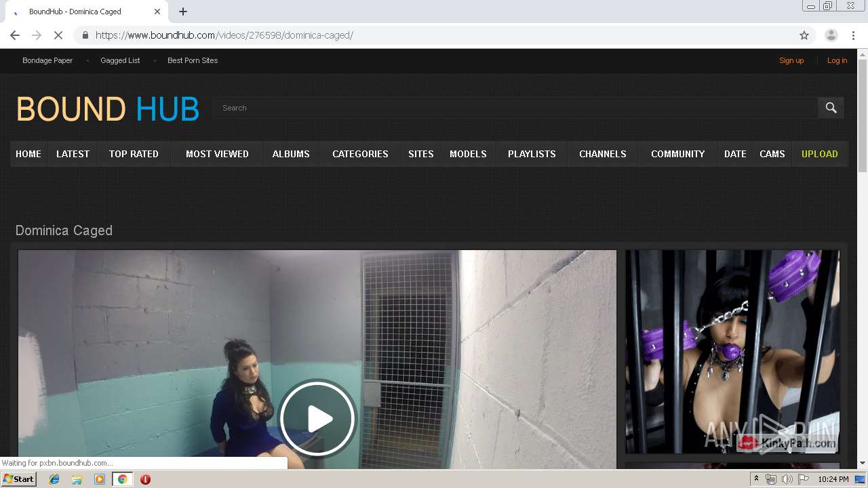Show hidden system tray icons
Image resolution: width=868 pixels, height=488 pixels.
[756, 479]
